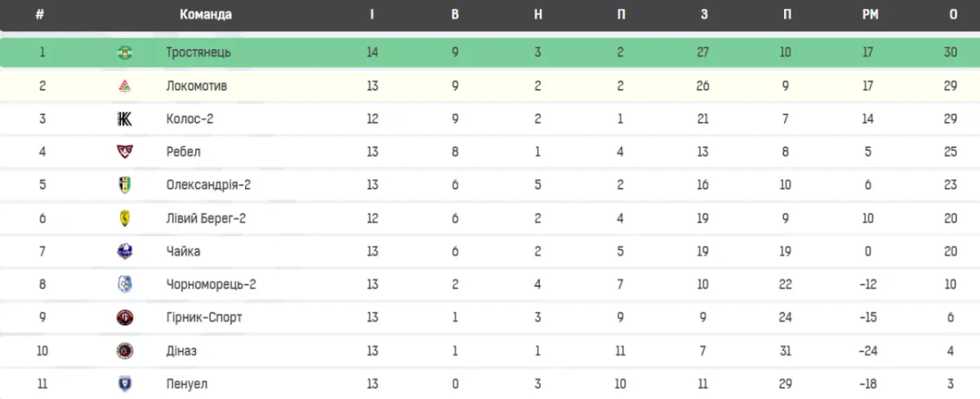This screenshot has width=980, height=399.
Task: Click the Лівий Берег-2 team crest
Action: point(124,218)
